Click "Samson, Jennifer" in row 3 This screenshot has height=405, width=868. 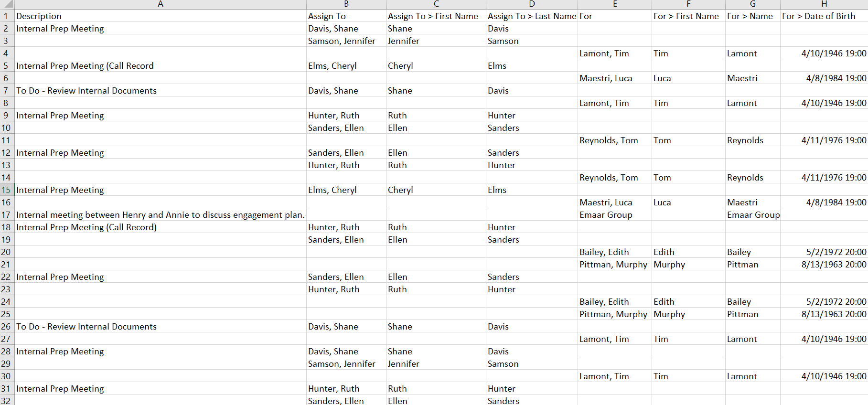click(x=342, y=41)
